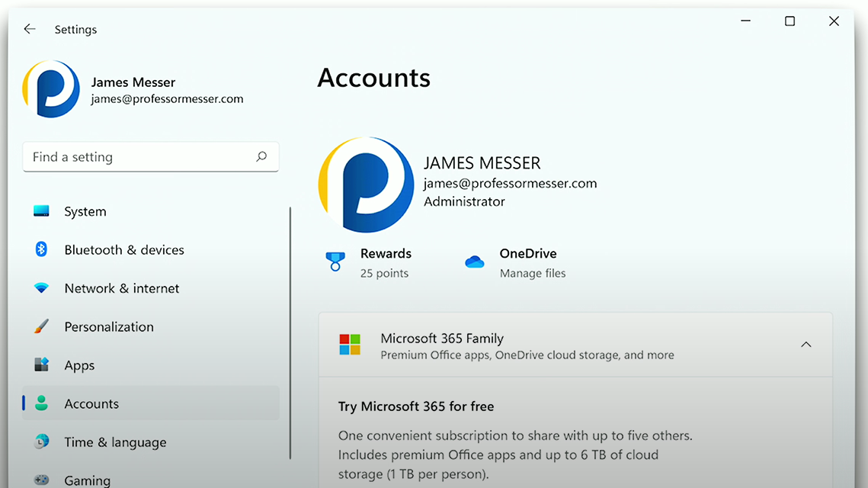Click the Find a setting search box

tap(151, 157)
